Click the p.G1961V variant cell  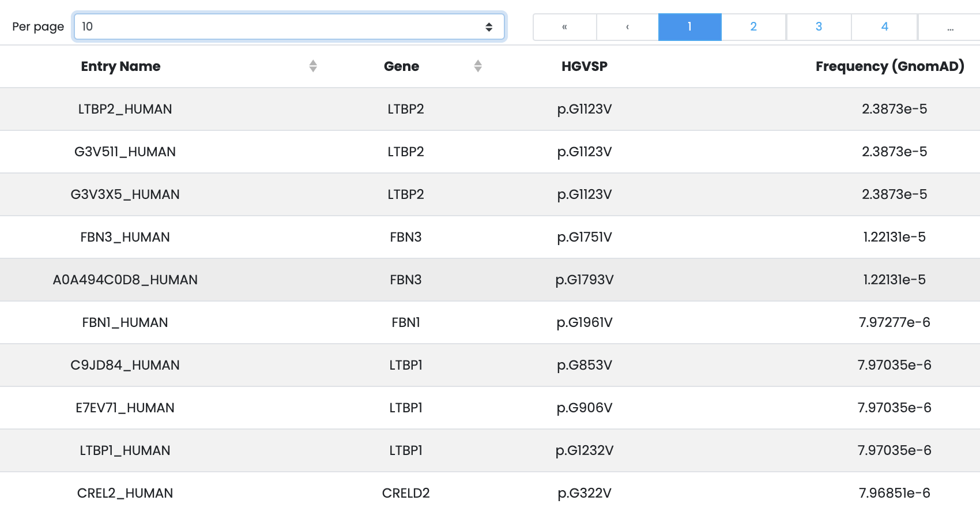point(584,322)
